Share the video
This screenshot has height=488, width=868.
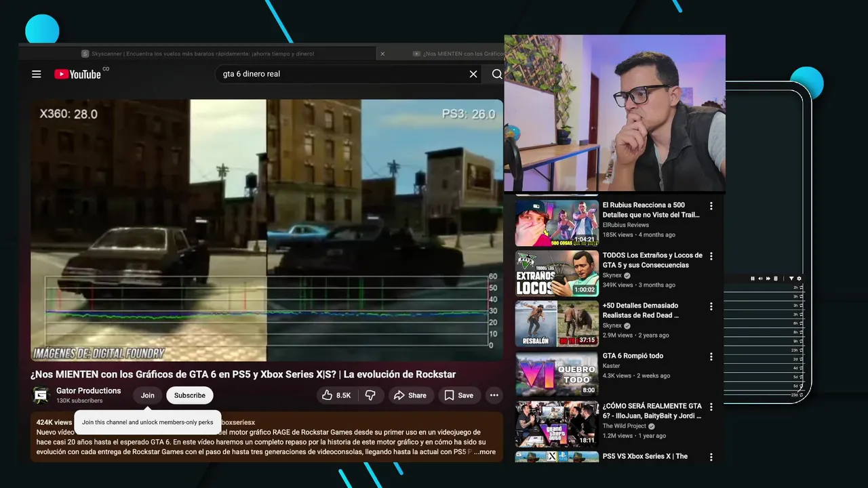click(x=411, y=395)
